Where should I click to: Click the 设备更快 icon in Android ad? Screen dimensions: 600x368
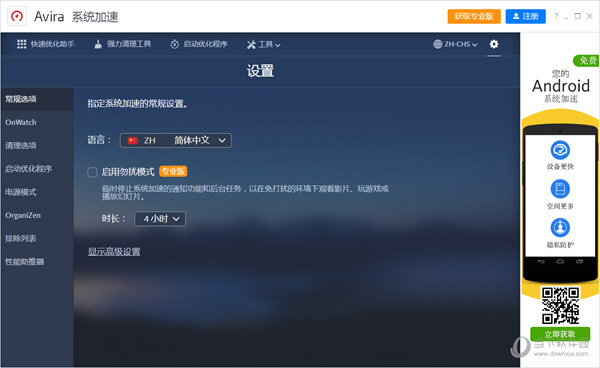click(x=560, y=150)
